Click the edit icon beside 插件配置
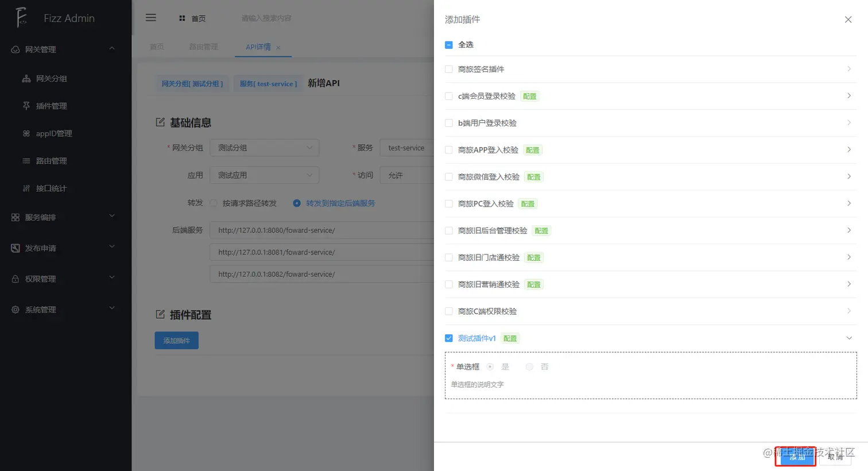This screenshot has width=868, height=471. (x=160, y=314)
